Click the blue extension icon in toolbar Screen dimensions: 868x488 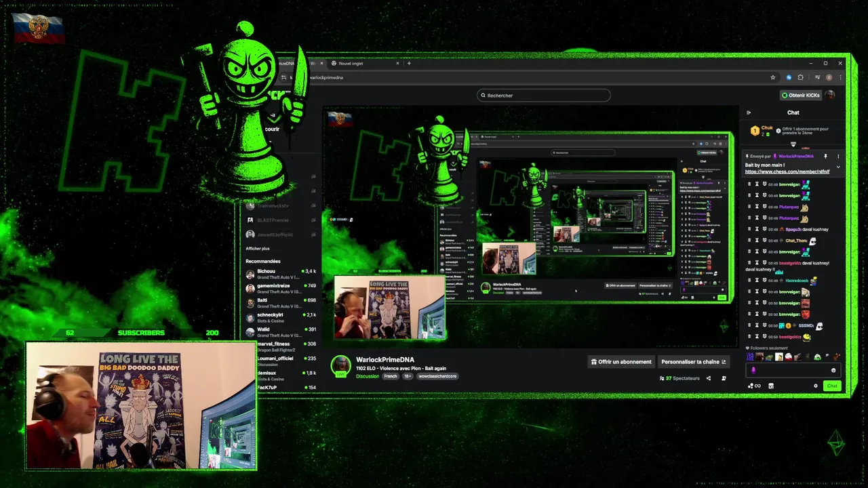789,77
